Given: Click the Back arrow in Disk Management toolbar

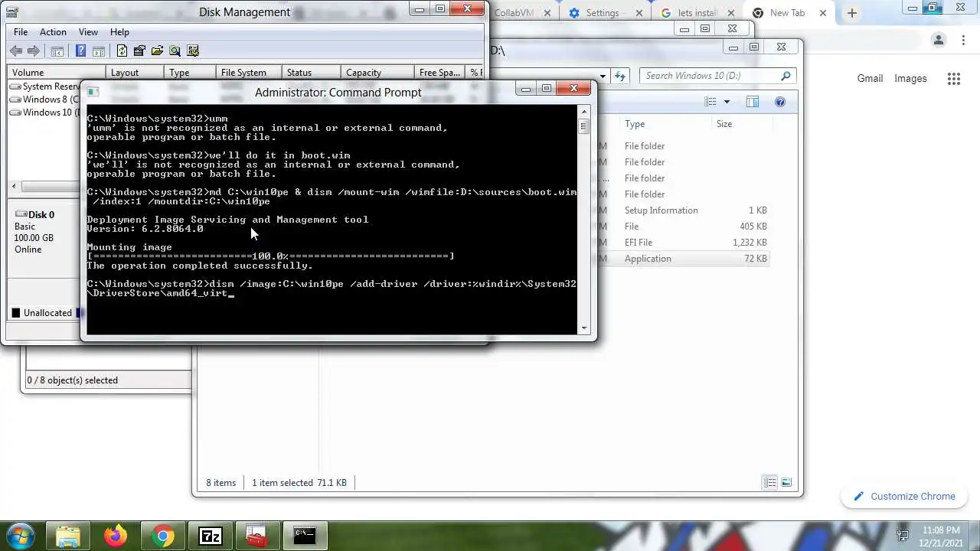Looking at the screenshot, I should coord(16,51).
